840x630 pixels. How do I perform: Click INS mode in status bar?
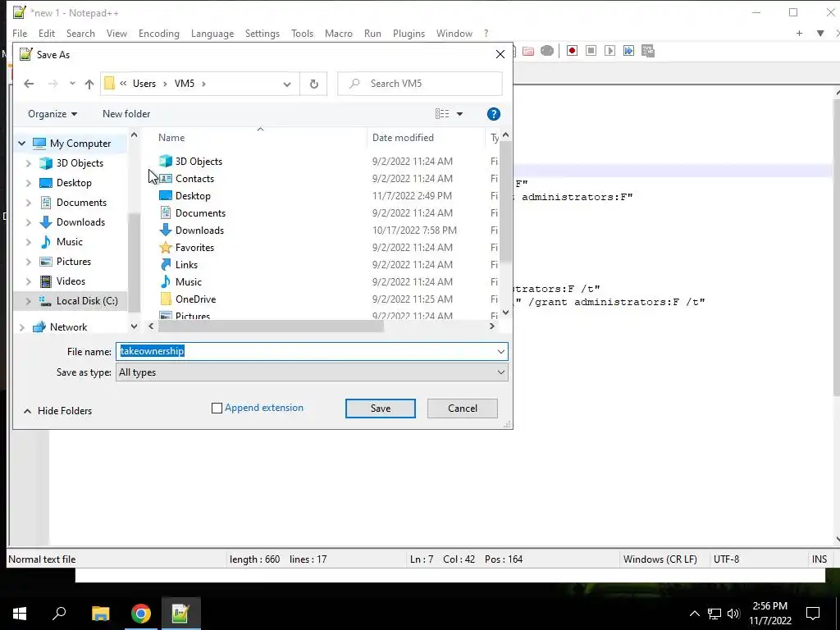pyautogui.click(x=819, y=559)
